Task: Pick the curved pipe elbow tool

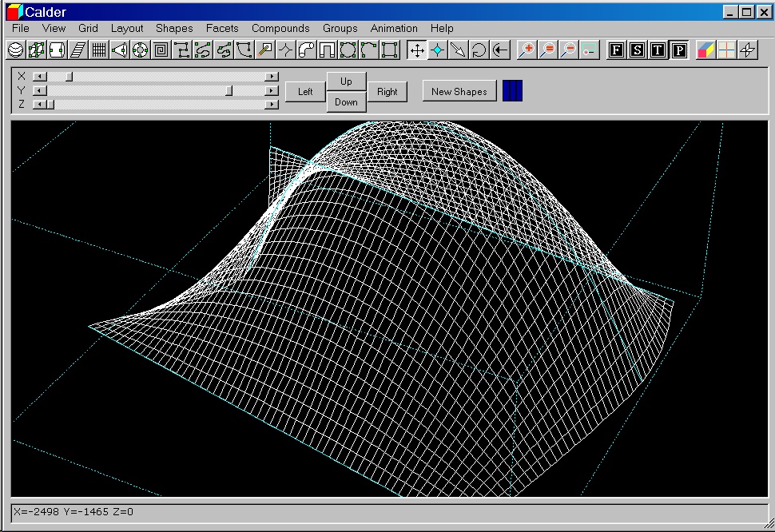Action: click(306, 50)
